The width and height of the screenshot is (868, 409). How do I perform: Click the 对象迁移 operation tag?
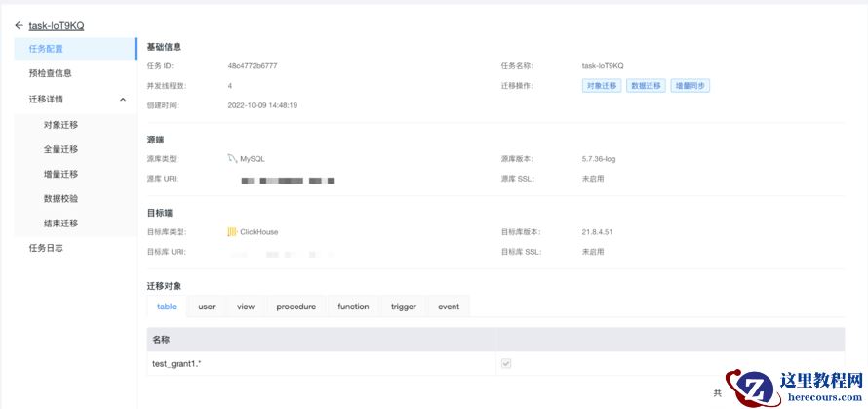tap(602, 86)
